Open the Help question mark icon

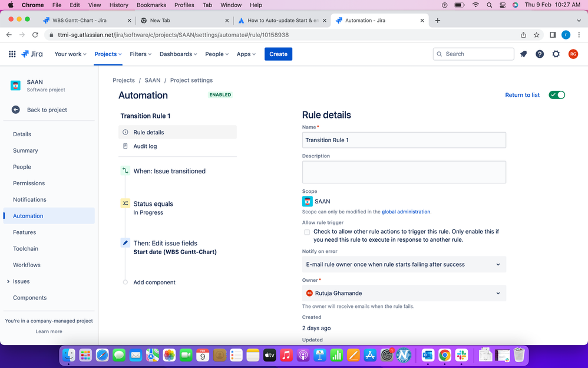coord(540,54)
